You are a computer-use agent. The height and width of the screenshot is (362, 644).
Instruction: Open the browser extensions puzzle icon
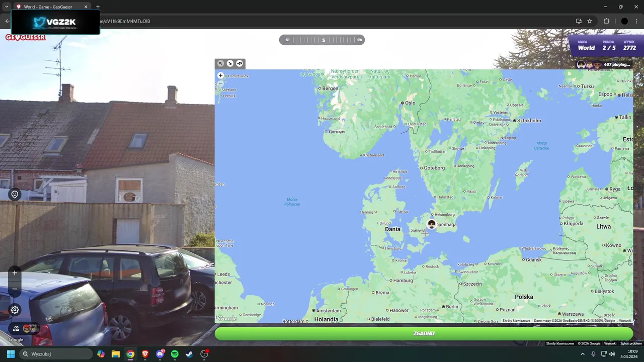(x=606, y=21)
